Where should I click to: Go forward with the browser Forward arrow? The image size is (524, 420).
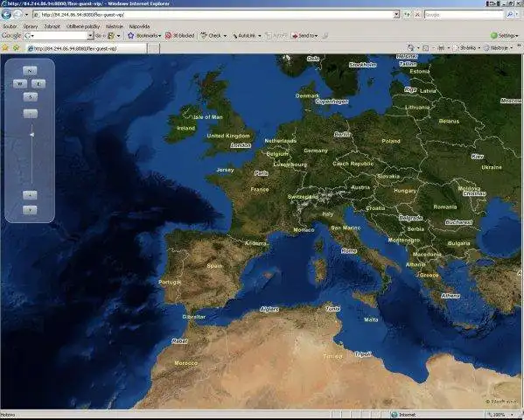pos(17,14)
